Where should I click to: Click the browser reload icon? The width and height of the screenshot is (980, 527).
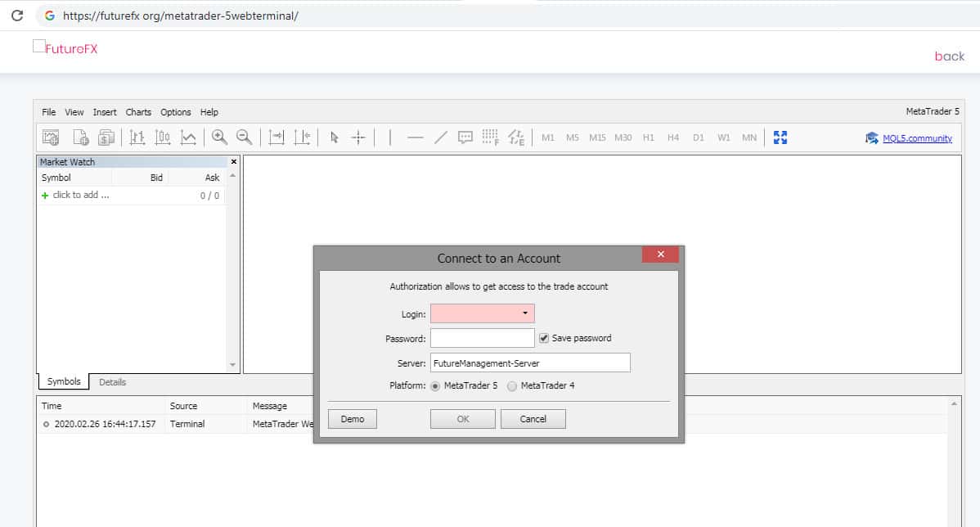point(16,16)
